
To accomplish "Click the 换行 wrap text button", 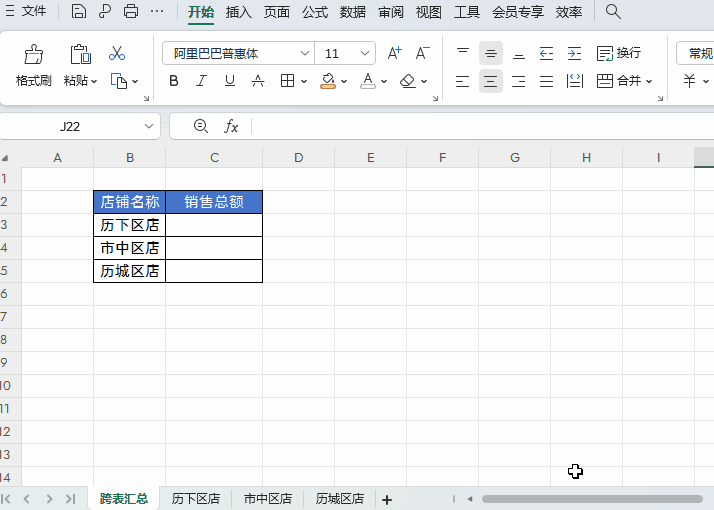I will click(x=619, y=53).
